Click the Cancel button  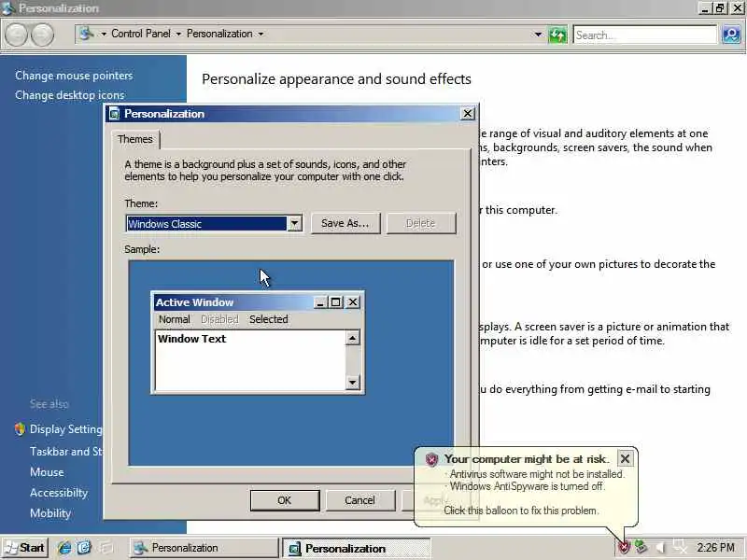[x=360, y=500]
